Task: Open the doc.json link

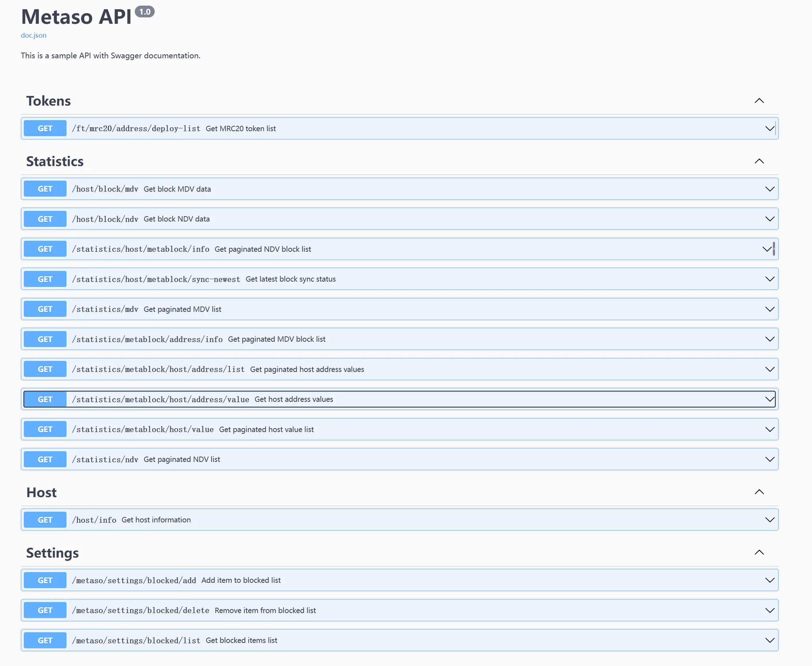Action: [33, 35]
